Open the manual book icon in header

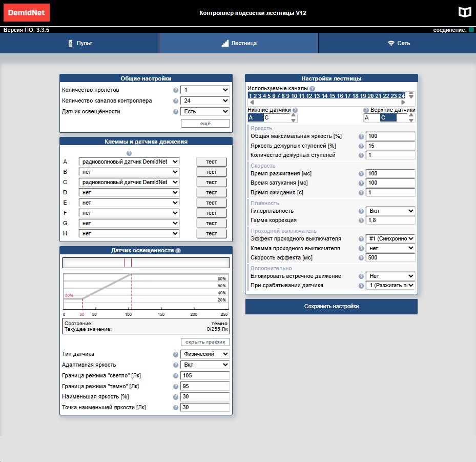tap(464, 12)
